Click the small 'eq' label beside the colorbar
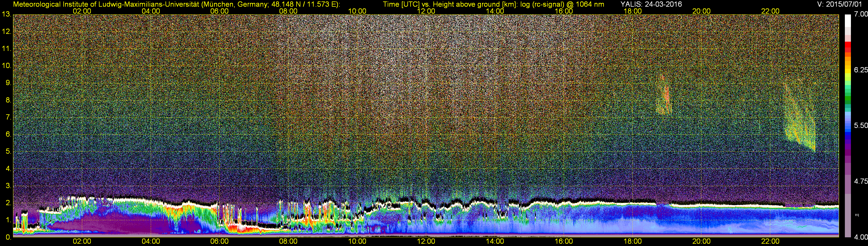Viewport: 868px width, 246px height. (x=857, y=215)
